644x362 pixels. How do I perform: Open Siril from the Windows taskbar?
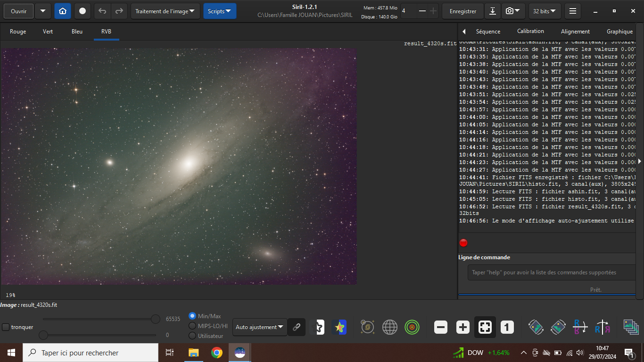click(x=240, y=353)
